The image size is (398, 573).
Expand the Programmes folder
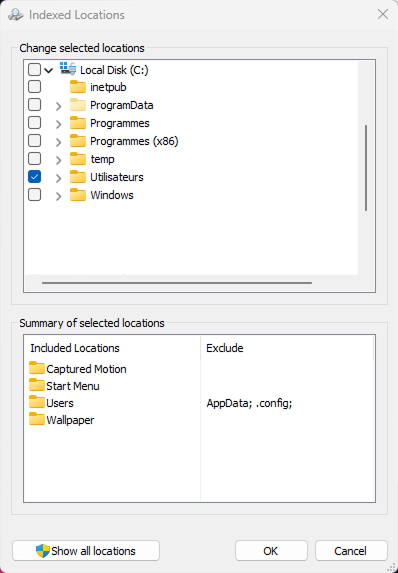(x=58, y=124)
